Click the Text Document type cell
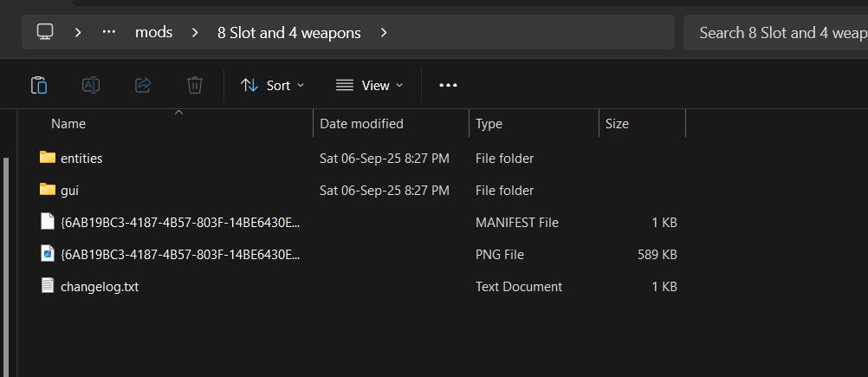Image resolution: width=868 pixels, height=377 pixels. coord(519,287)
